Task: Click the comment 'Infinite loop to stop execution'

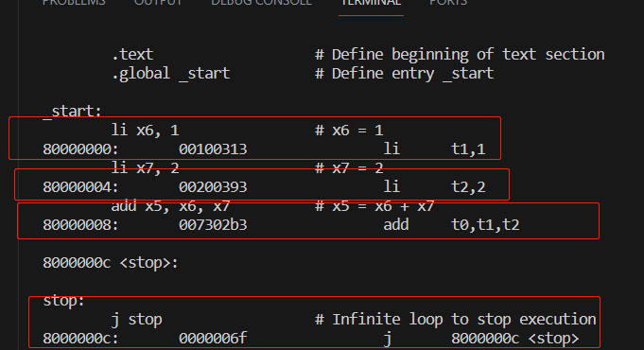Action: click(464, 319)
